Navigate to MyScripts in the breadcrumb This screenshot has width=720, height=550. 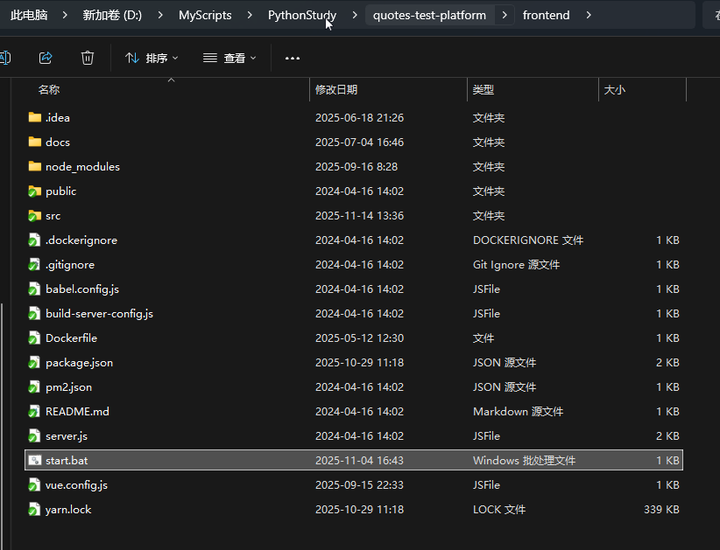pyautogui.click(x=205, y=15)
